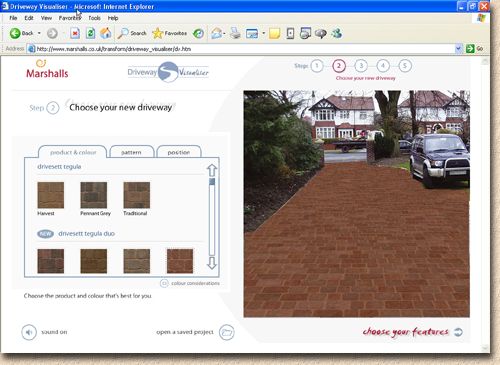
Task: Click the Marshalls logo
Action: (x=47, y=69)
